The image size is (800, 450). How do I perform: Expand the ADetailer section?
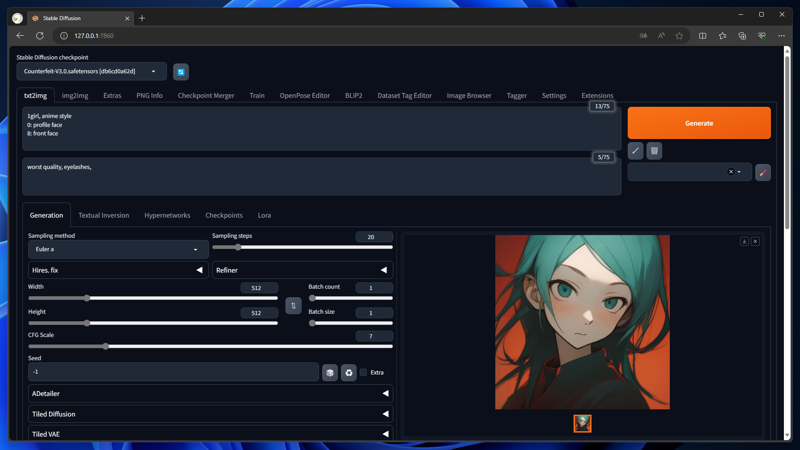210,394
